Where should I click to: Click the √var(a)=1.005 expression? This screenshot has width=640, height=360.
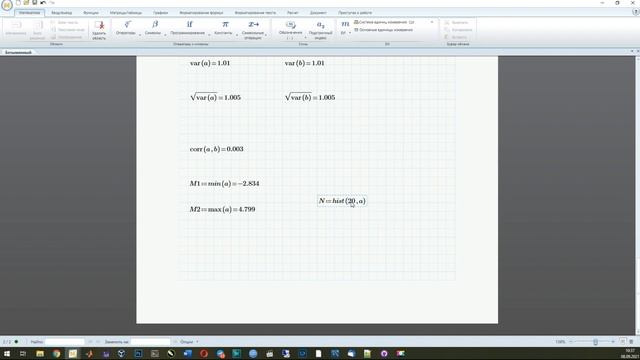click(215, 97)
